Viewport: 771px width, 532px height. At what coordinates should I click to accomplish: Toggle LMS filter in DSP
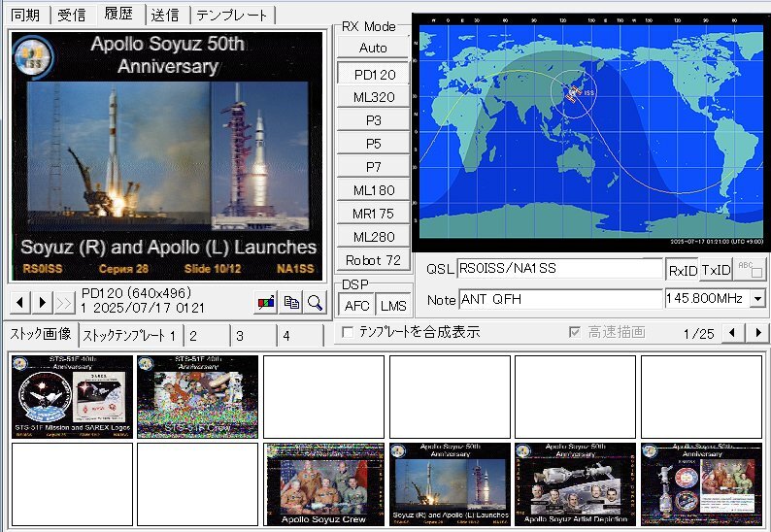393,306
